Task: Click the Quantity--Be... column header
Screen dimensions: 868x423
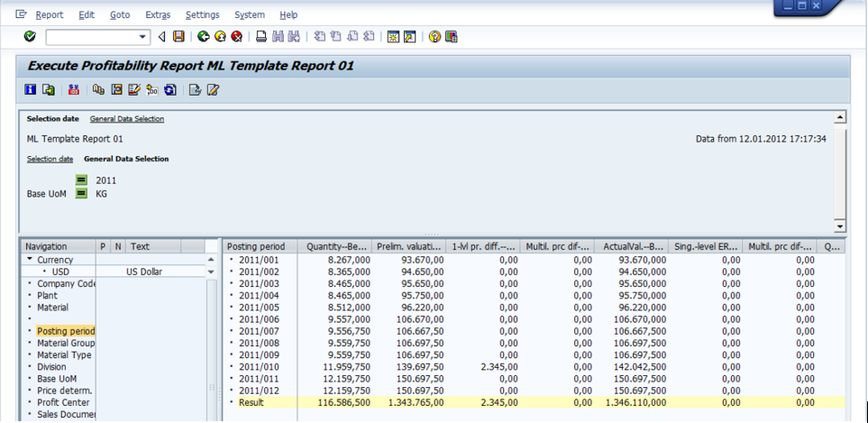Action: click(334, 246)
